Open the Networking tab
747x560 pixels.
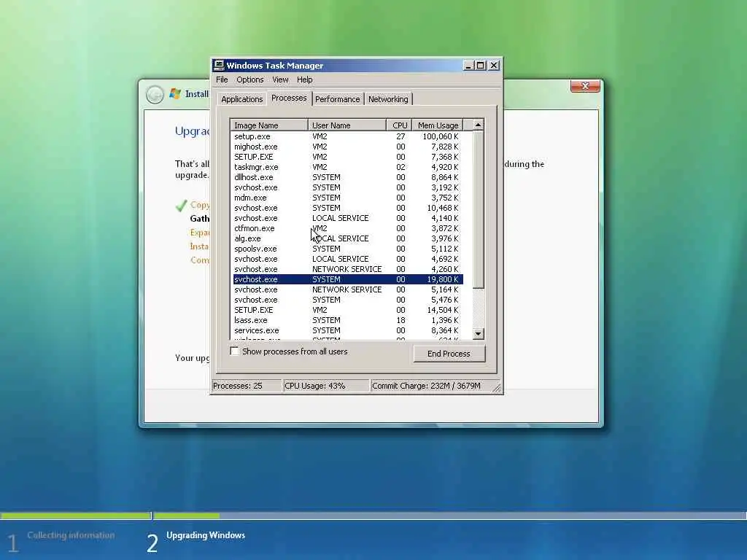[x=388, y=99]
